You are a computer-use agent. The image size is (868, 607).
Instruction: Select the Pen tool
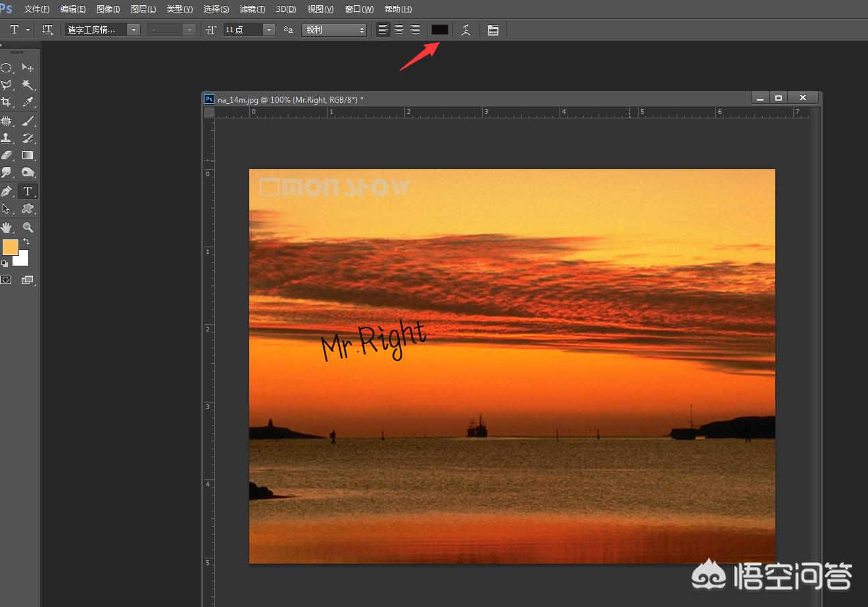tap(7, 191)
